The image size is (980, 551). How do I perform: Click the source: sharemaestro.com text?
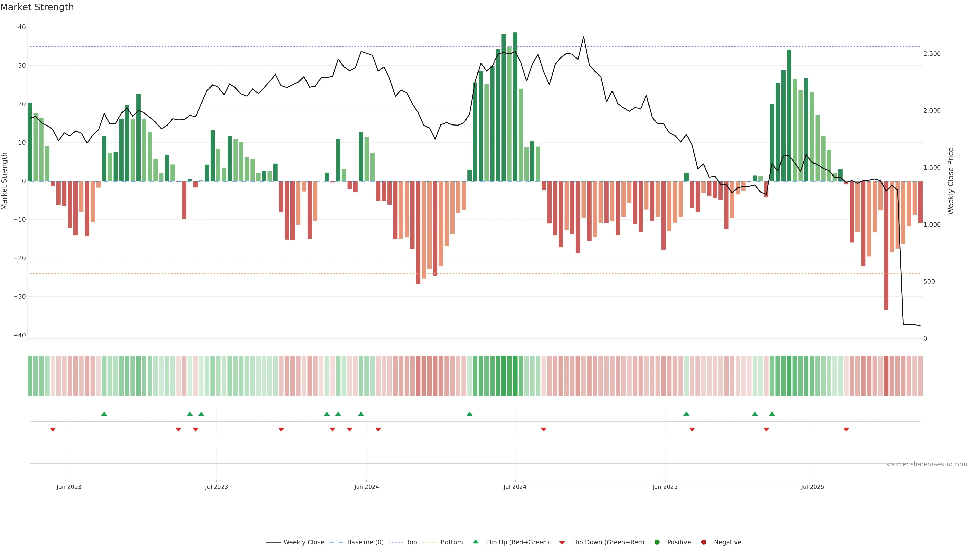pyautogui.click(x=926, y=464)
